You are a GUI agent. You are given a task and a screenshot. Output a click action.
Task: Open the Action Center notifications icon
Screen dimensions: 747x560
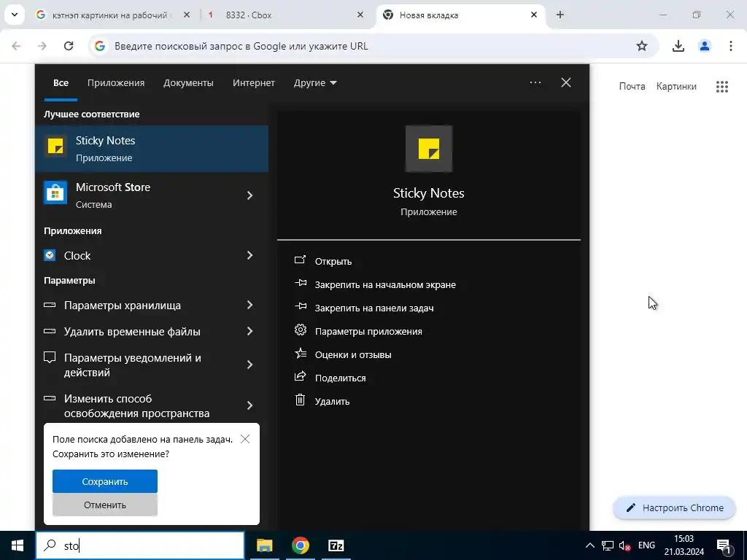(x=724, y=545)
